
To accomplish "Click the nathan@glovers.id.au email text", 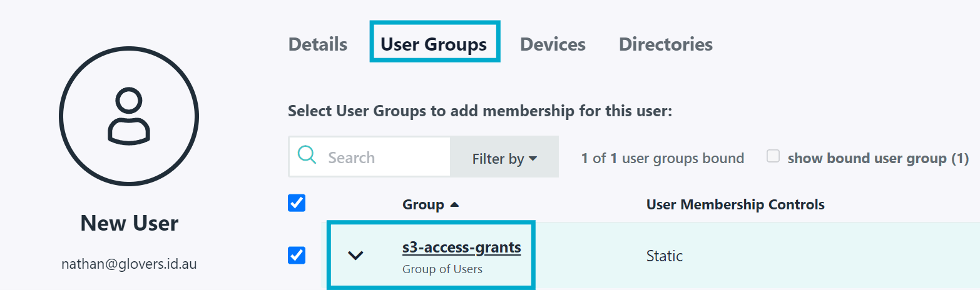I will 129,264.
